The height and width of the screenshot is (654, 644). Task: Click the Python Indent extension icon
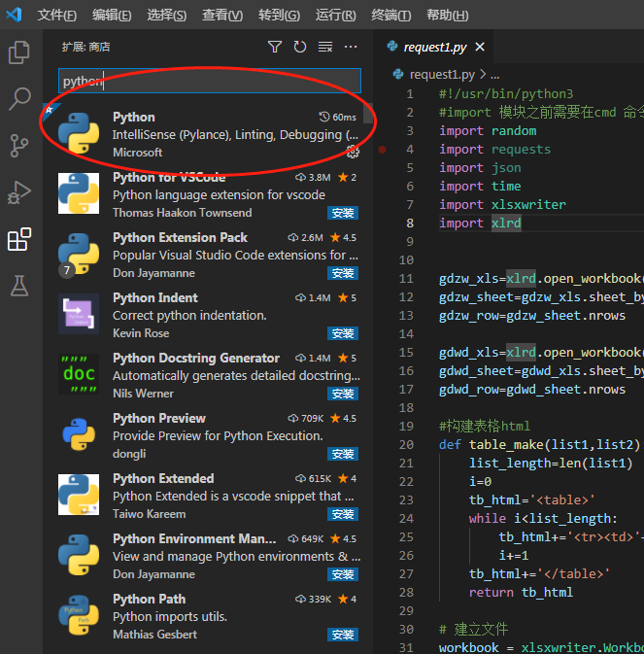click(79, 314)
